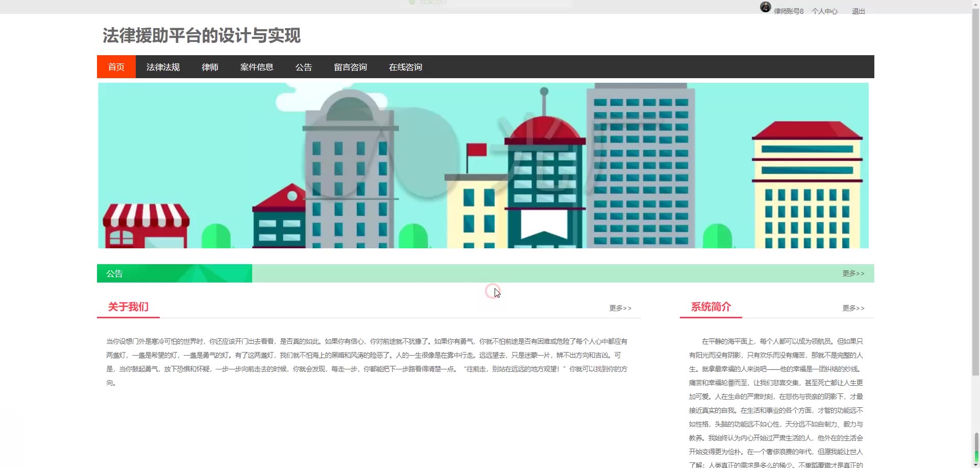Click the scrollbar down arrow
This screenshot has width=980, height=468.
[x=975, y=464]
